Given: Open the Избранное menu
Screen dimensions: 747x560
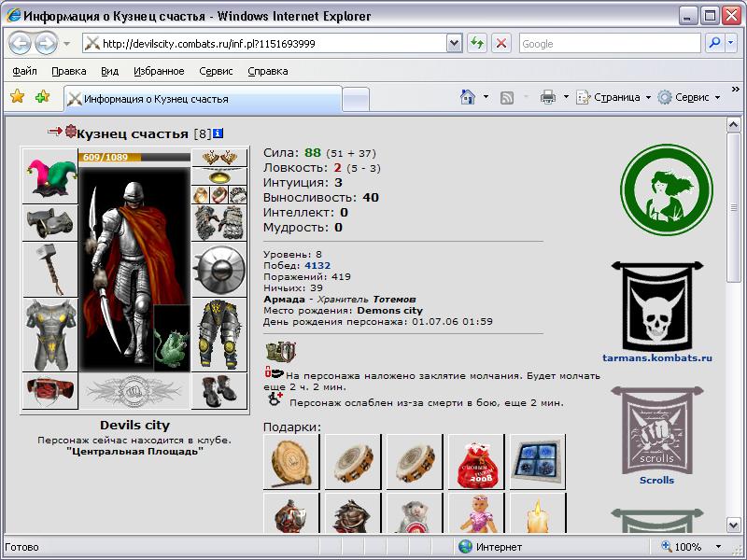Looking at the screenshot, I should tap(159, 71).
